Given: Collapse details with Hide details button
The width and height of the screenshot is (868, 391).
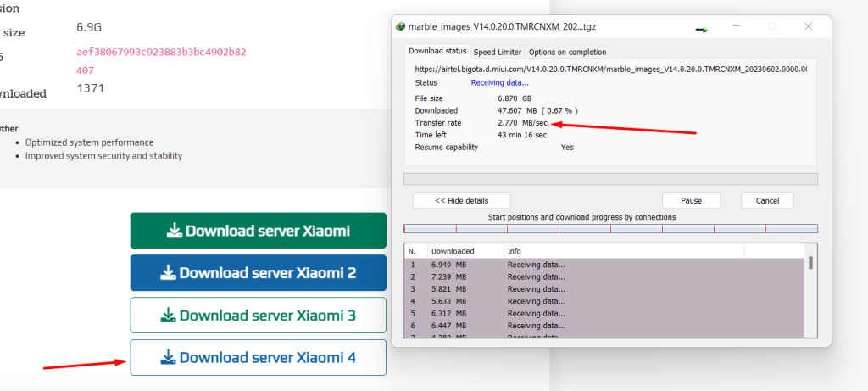Looking at the screenshot, I should point(461,201).
